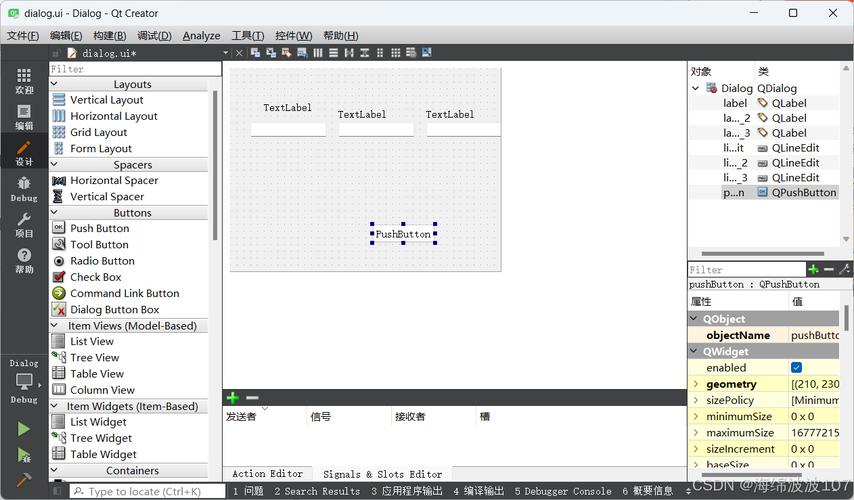Select the Grid Layout widget
Screen dimensions: 854x500
[98, 132]
